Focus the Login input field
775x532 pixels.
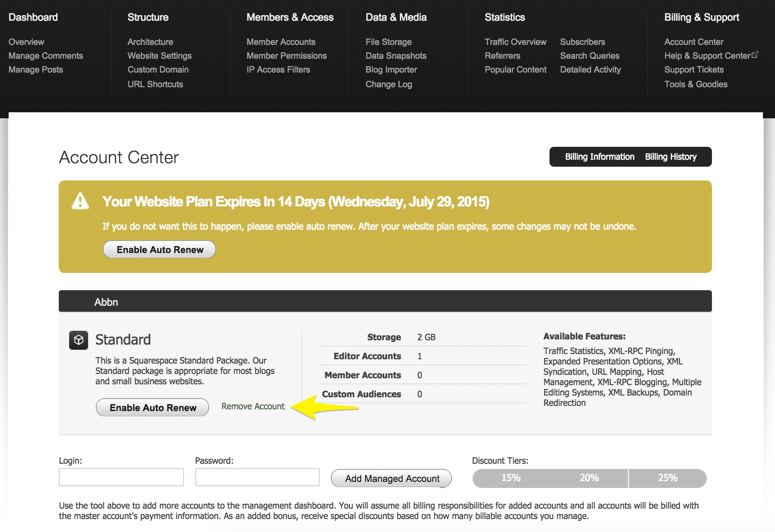click(121, 477)
